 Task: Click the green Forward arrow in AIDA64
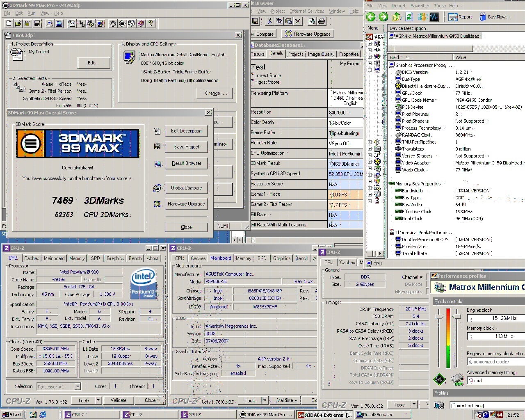coord(383,17)
